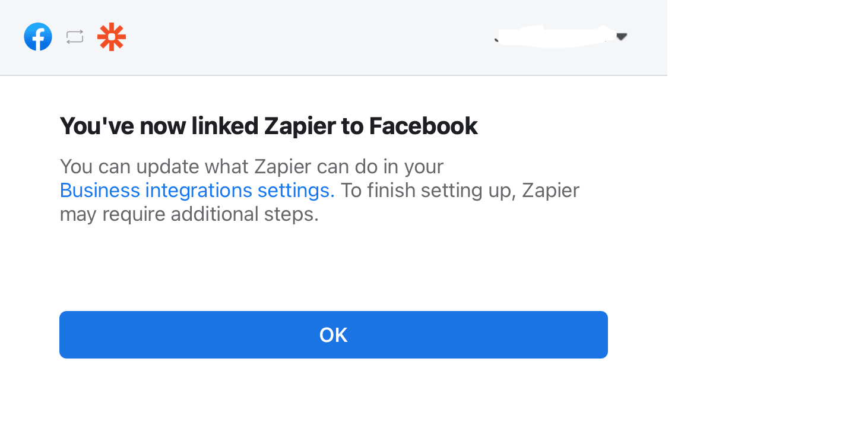Click the Facebook logo icon
The width and height of the screenshot is (868, 425).
[38, 37]
